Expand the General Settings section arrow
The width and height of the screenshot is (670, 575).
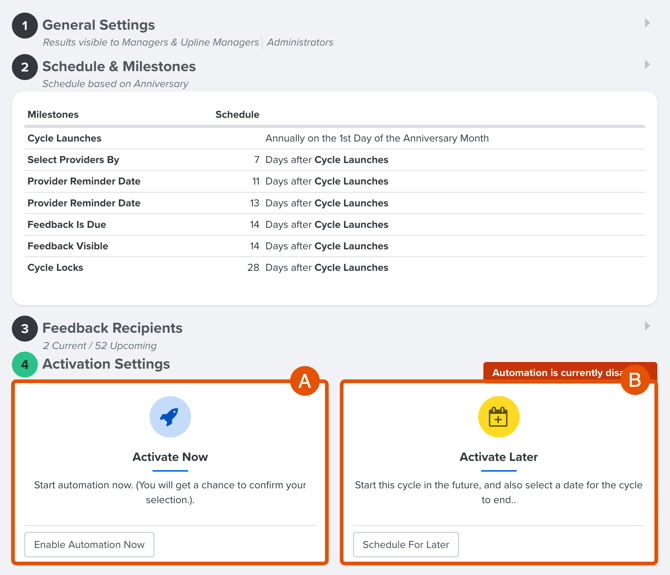tap(647, 23)
